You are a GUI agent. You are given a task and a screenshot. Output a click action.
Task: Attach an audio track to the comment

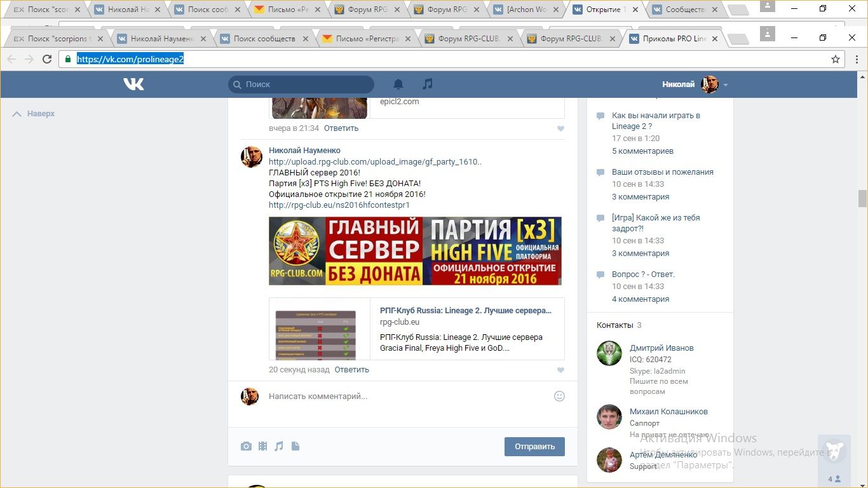(279, 446)
